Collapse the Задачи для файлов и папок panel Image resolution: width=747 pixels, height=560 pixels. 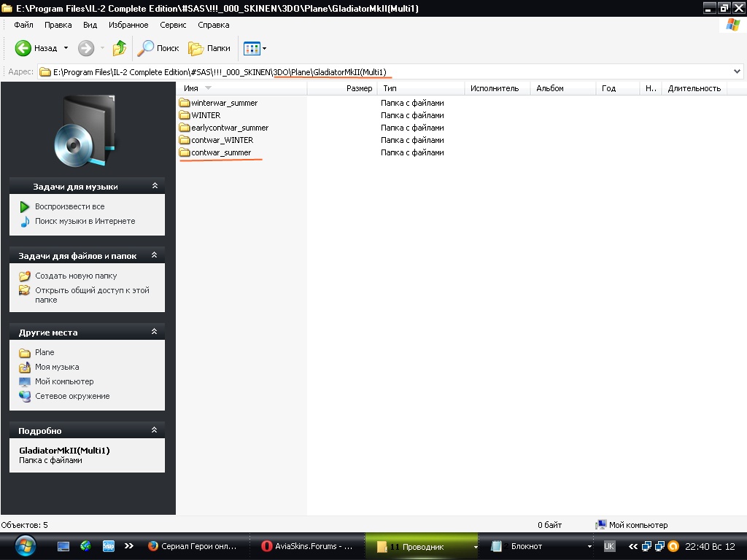pos(155,254)
